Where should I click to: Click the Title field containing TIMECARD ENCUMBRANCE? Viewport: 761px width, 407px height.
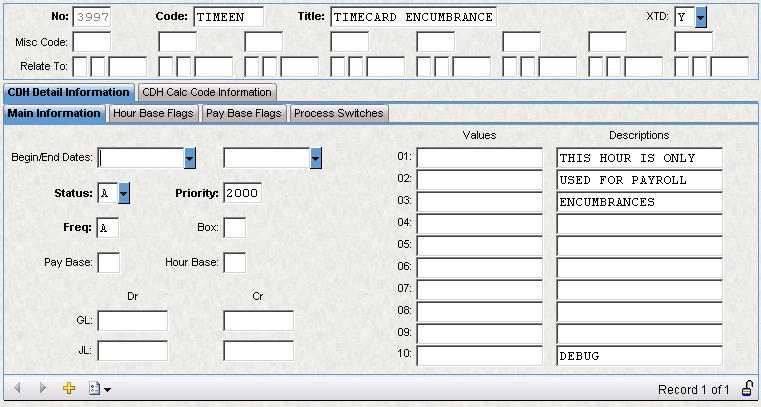412,17
